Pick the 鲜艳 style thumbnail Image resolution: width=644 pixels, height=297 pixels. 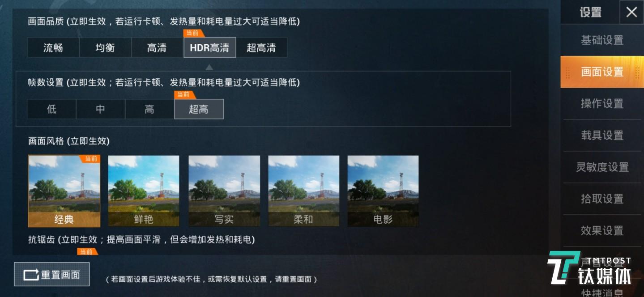[144, 191]
